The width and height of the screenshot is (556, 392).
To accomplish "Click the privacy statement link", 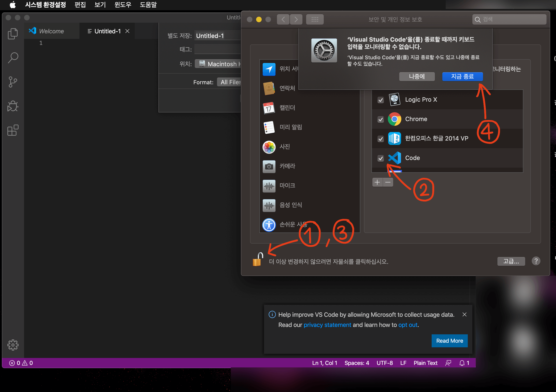I will coord(327,325).
